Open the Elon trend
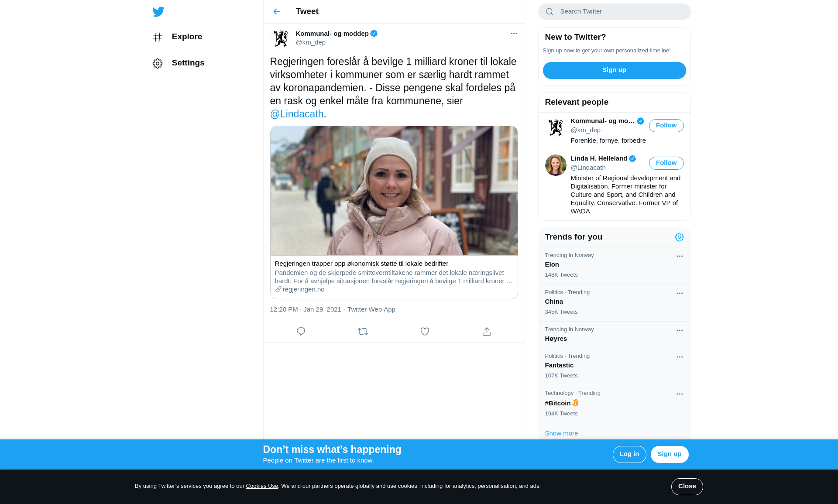This screenshot has height=504, width=838. [614, 266]
